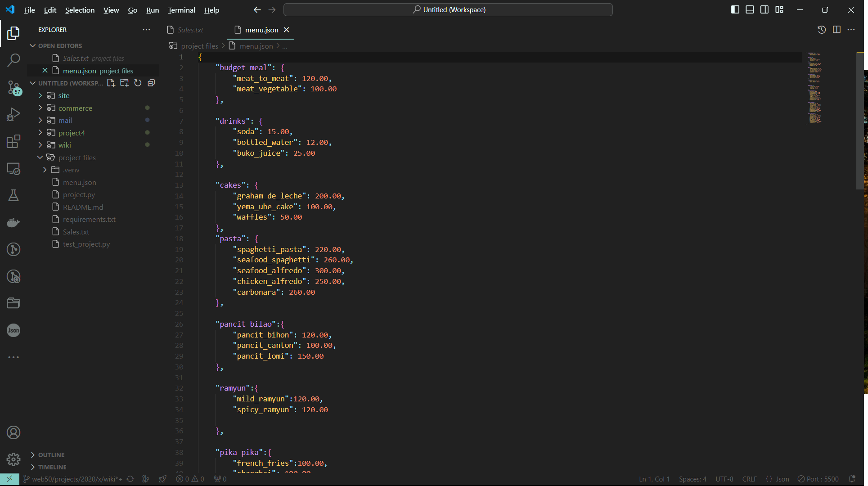Open the Manage settings gear
This screenshot has height=486, width=868.
[x=13, y=459]
